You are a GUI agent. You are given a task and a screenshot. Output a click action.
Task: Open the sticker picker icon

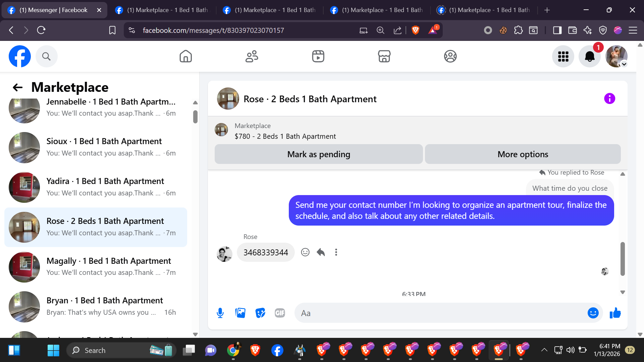pos(260,313)
